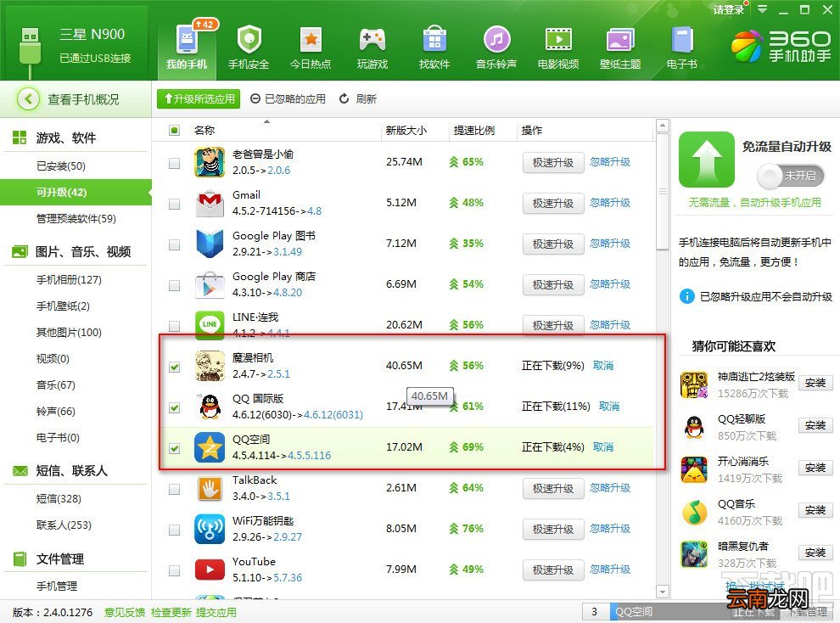The width and height of the screenshot is (840, 623).
Task: Enable the 免流量自动升级 switch
Action: pos(790,176)
